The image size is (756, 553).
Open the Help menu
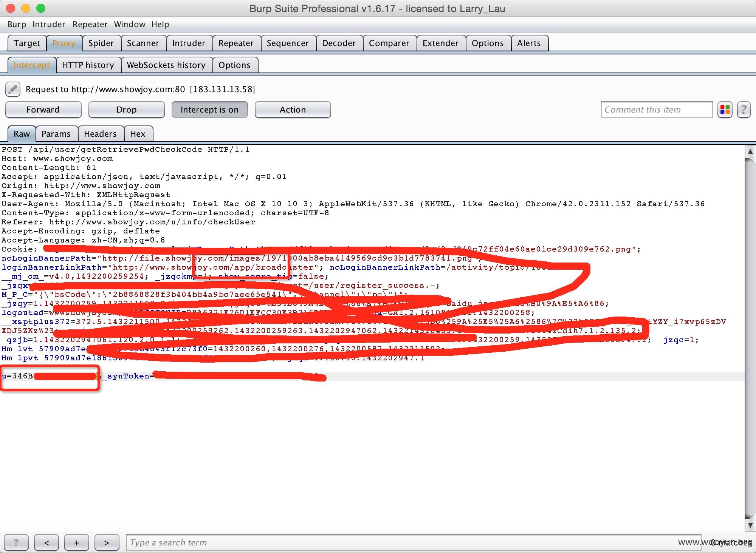[x=160, y=25]
